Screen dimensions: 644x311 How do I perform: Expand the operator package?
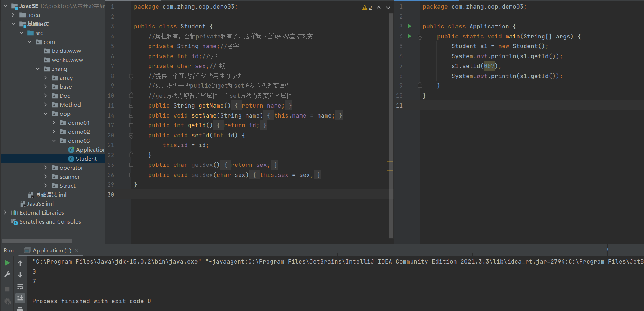coord(46,168)
